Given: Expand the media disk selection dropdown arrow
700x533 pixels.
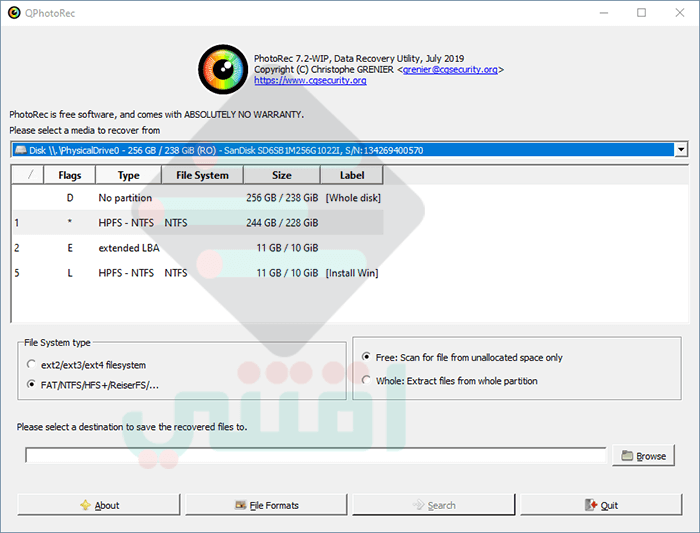Looking at the screenshot, I should click(x=681, y=150).
